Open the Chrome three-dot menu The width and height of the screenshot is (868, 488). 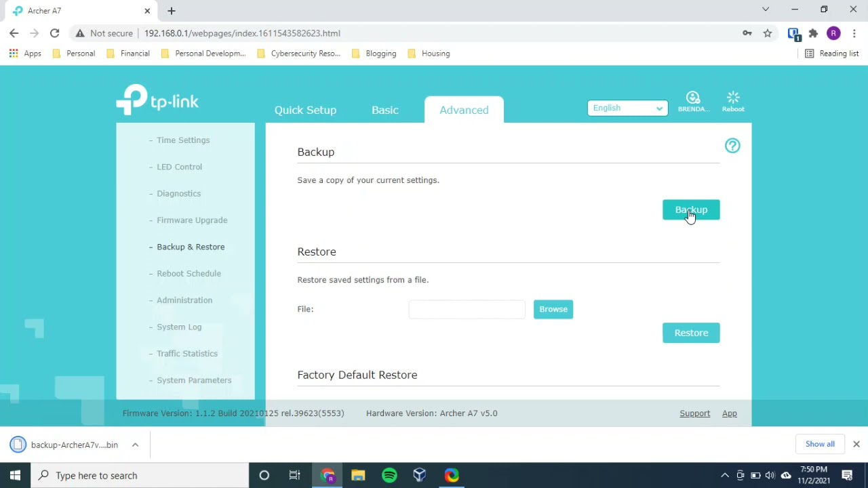tap(854, 33)
